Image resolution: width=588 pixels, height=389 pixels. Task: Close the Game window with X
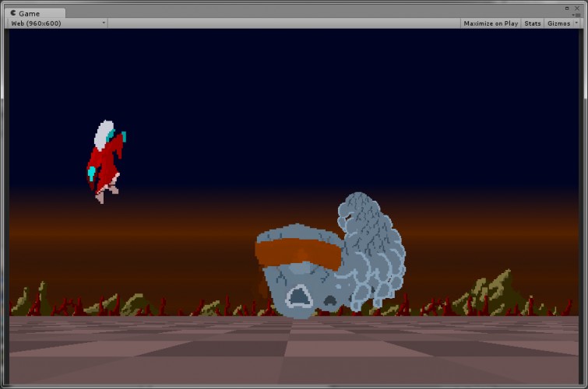pyautogui.click(x=577, y=9)
